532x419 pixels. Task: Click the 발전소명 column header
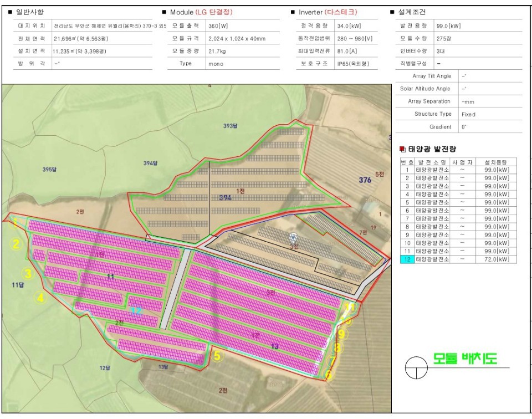tap(432, 162)
